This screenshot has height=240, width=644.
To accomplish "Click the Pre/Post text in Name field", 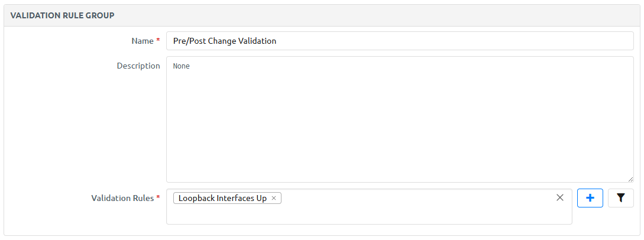I will pos(189,41).
